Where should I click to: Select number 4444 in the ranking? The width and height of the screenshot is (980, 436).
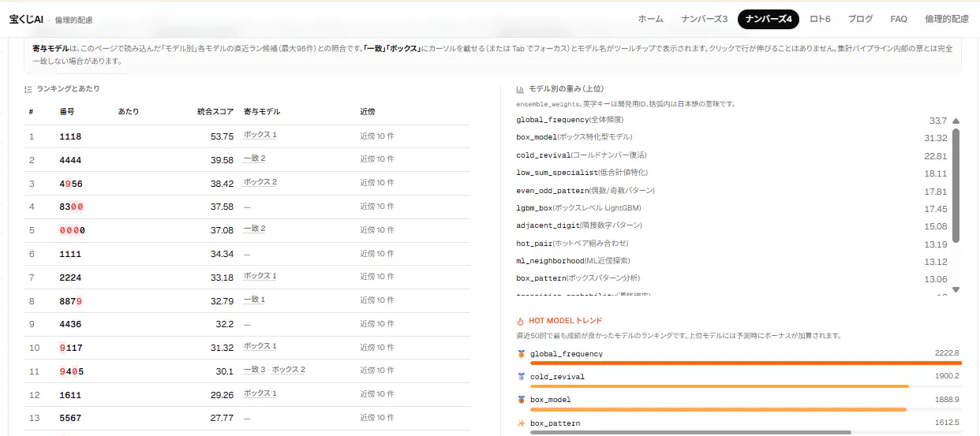pos(70,160)
